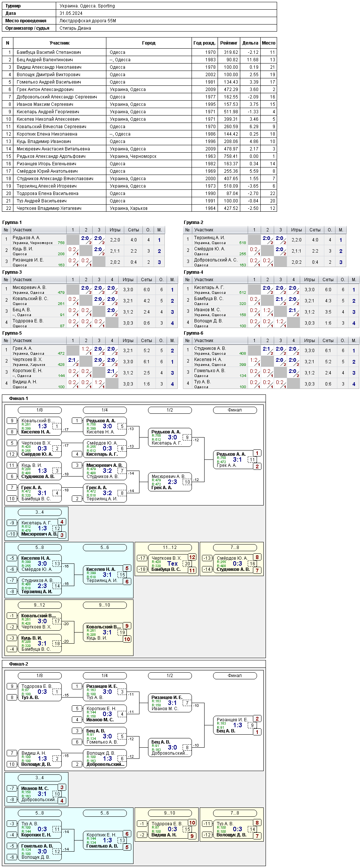
Task: Click venue text 'Люстдорфская дорога 55М'
Action: pyautogui.click(x=88, y=21)
